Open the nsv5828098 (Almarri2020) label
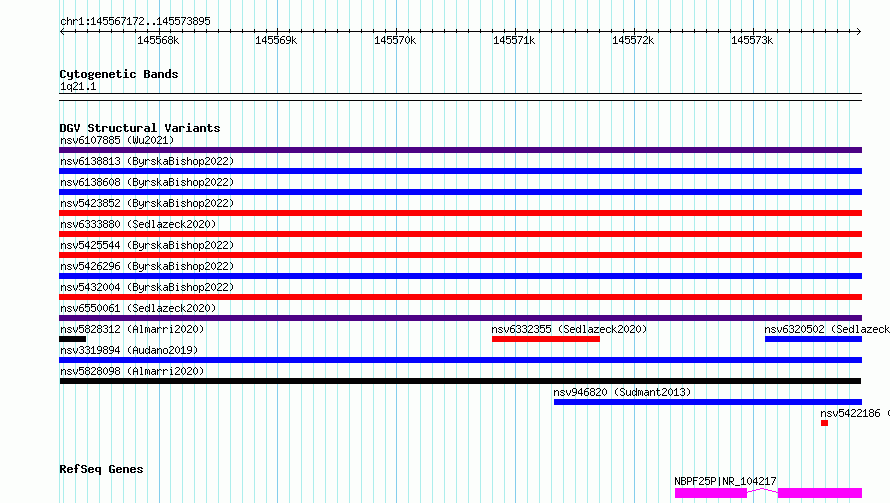This screenshot has height=503, width=890. pos(132,371)
